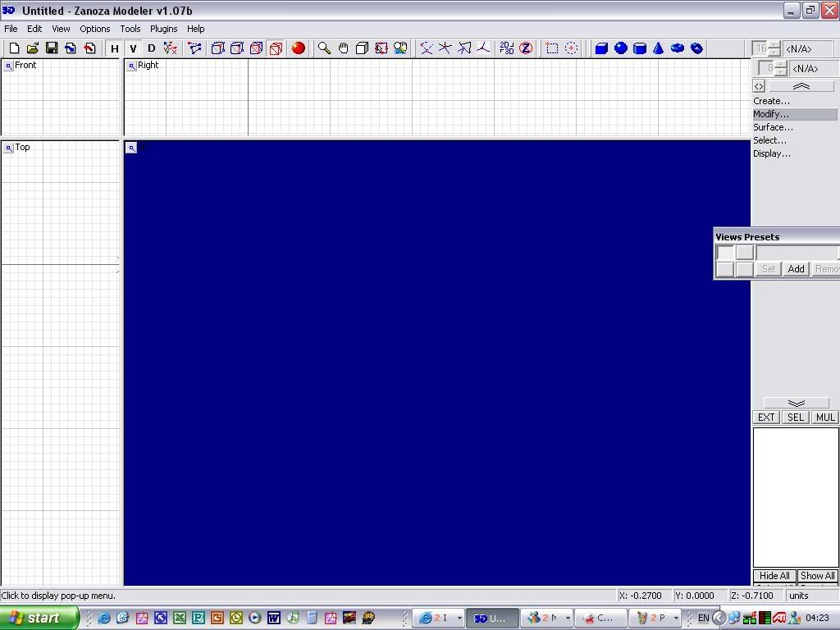Open the Top viewport pop-up menu icon
This screenshot has height=630, width=840.
click(8, 148)
